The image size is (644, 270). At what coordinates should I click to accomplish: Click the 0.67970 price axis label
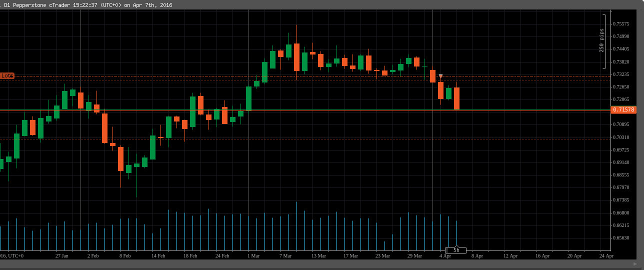tap(621, 187)
